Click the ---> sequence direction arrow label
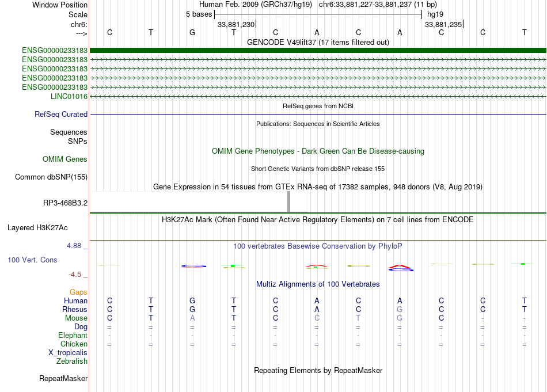 tap(81, 33)
